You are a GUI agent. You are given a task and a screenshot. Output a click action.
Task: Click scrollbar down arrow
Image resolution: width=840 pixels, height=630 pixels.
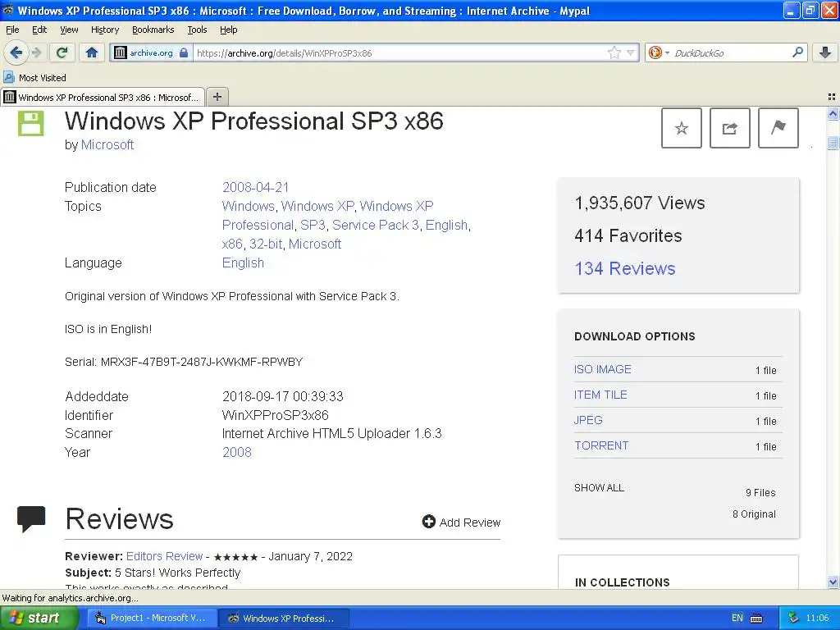pos(833,582)
